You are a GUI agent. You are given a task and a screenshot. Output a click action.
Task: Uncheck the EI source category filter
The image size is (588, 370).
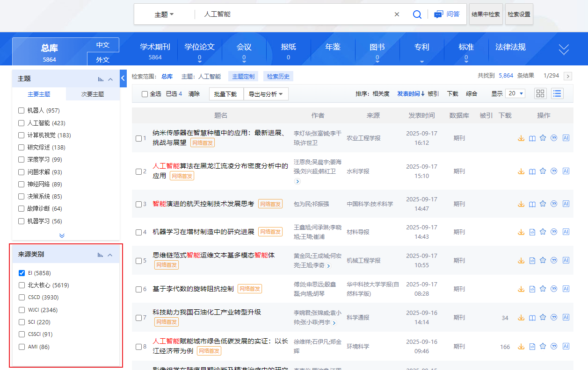pos(21,273)
